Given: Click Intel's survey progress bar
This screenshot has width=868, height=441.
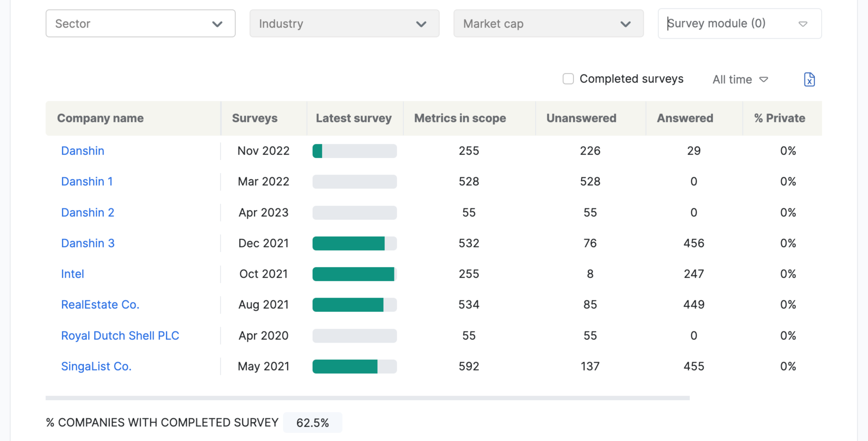Looking at the screenshot, I should click(x=354, y=274).
